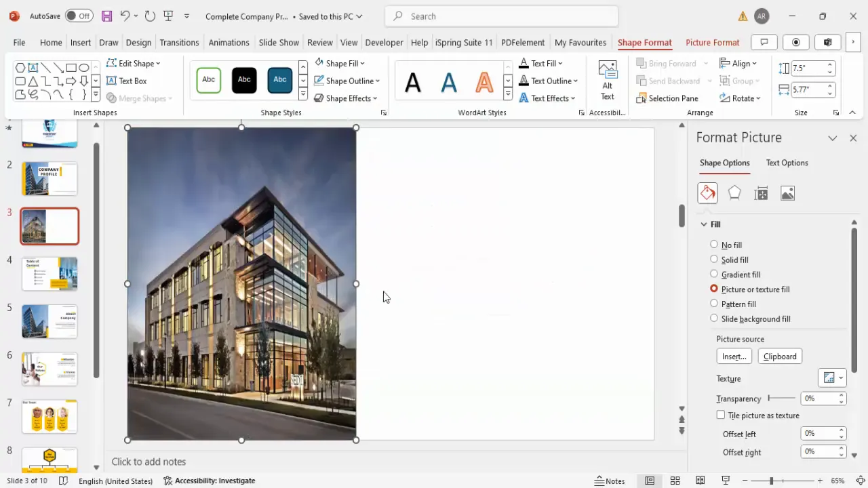This screenshot has width=868, height=488.
Task: Click the Save icon in title bar
Action: tap(106, 16)
